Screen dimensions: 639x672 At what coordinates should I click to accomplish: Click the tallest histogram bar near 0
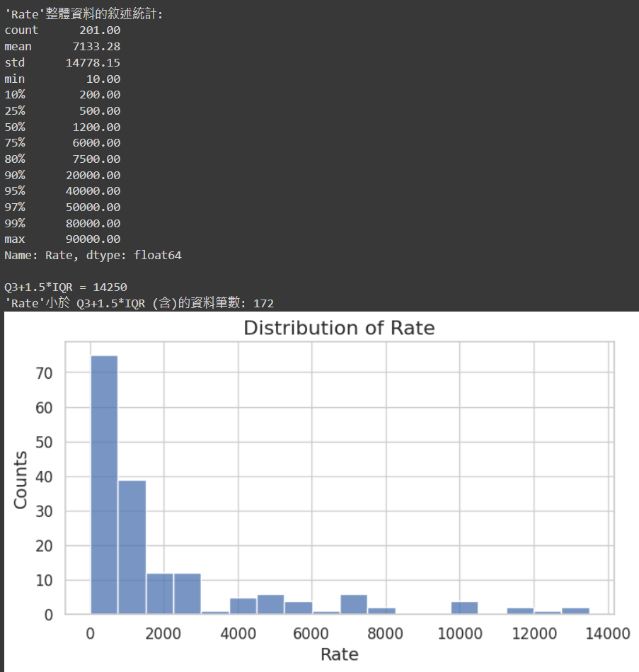[104, 485]
